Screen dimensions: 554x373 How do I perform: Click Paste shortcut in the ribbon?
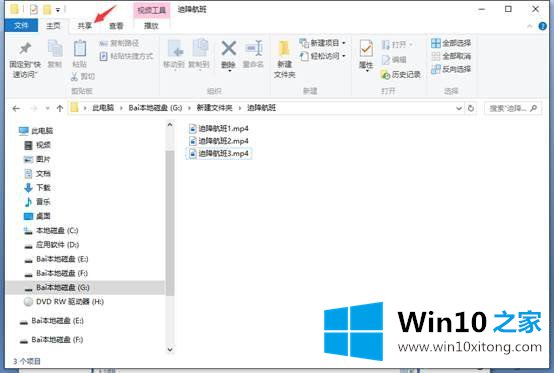[x=126, y=56]
